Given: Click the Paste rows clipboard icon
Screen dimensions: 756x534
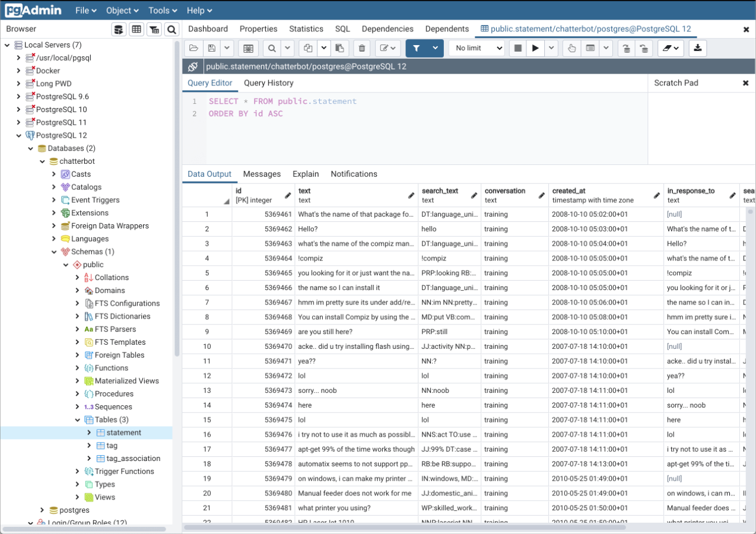Looking at the screenshot, I should click(339, 49).
